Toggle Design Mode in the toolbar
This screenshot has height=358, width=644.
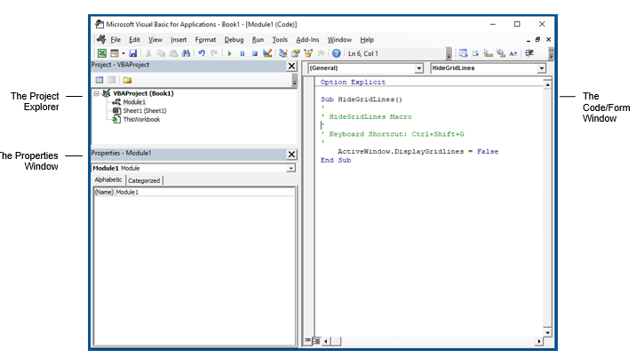tap(267, 53)
